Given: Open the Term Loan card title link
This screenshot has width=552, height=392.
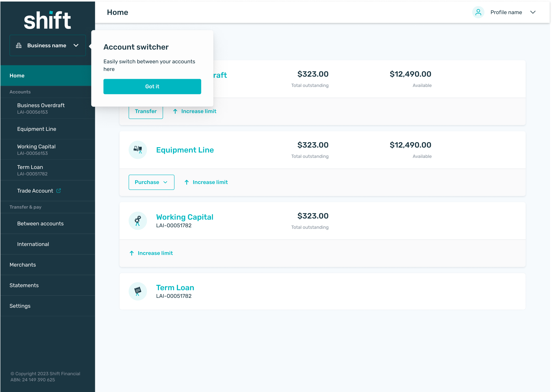Looking at the screenshot, I should pyautogui.click(x=175, y=288).
